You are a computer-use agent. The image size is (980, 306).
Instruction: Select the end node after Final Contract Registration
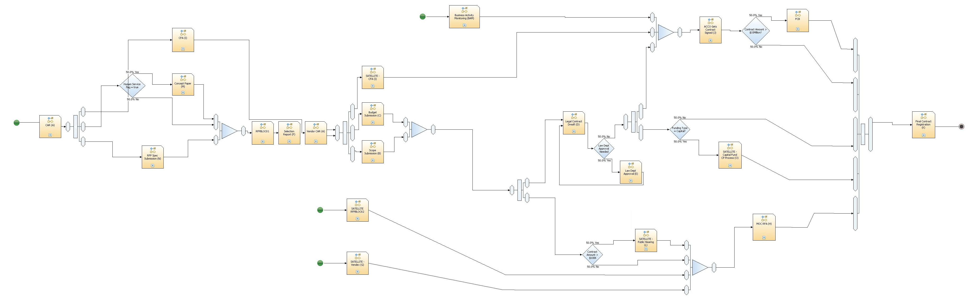pyautogui.click(x=961, y=127)
